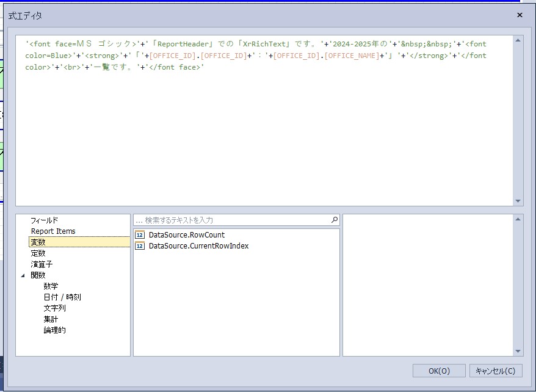Insert DataSource.RowCount variable item
536x392 pixels.
pos(186,235)
